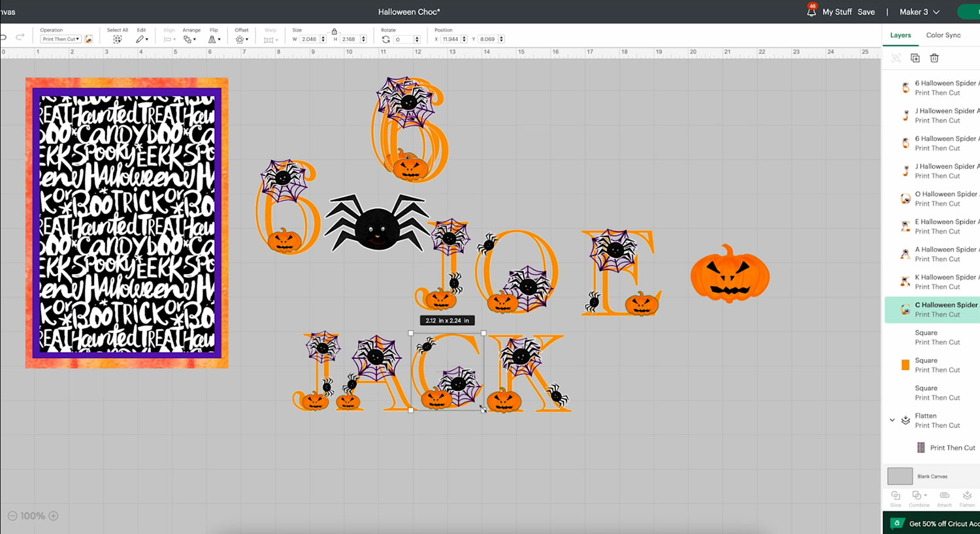Toggle the size aspect ratio lock
The image size is (980, 534).
335,31
